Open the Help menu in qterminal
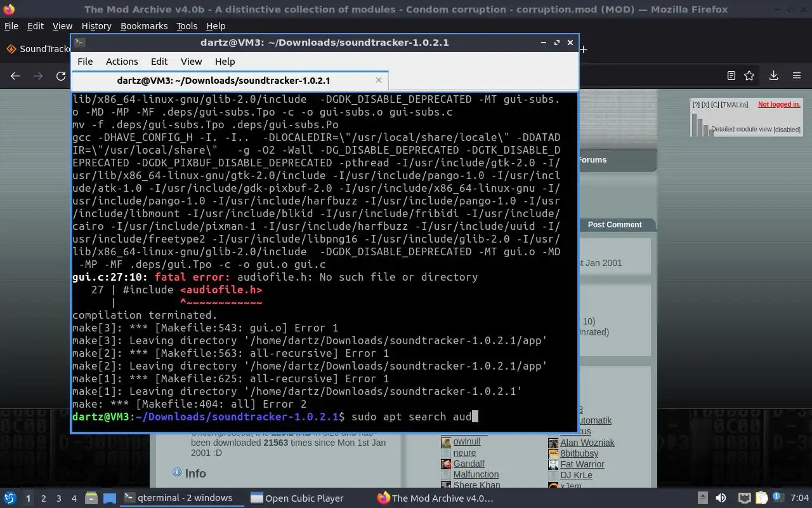Viewport: 812px width, 508px height. coord(225,62)
